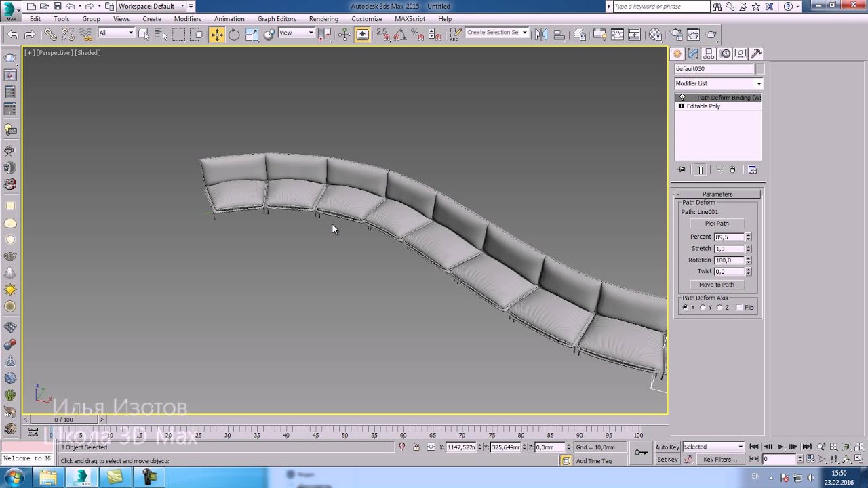
Task: Open the Edit menu
Action: [x=35, y=19]
